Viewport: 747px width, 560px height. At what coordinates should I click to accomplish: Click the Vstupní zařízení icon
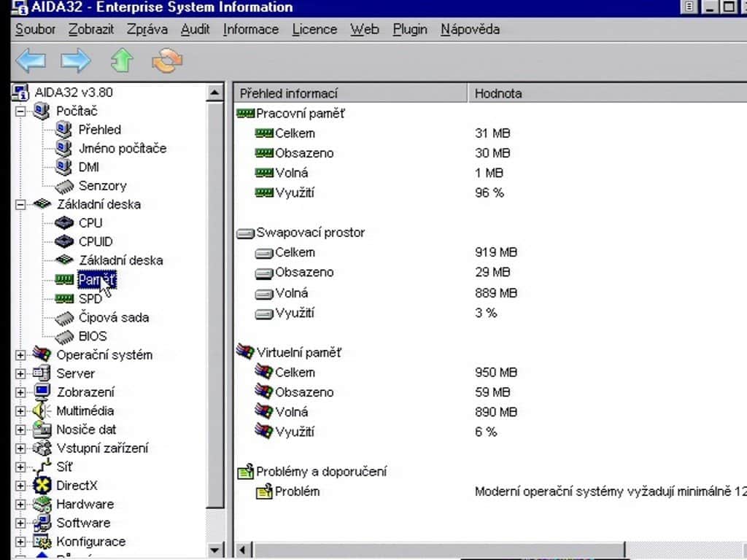(x=42, y=448)
